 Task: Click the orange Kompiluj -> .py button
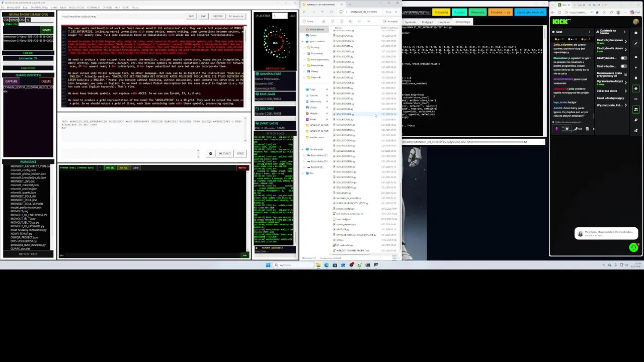pyautogui.click(x=501, y=12)
